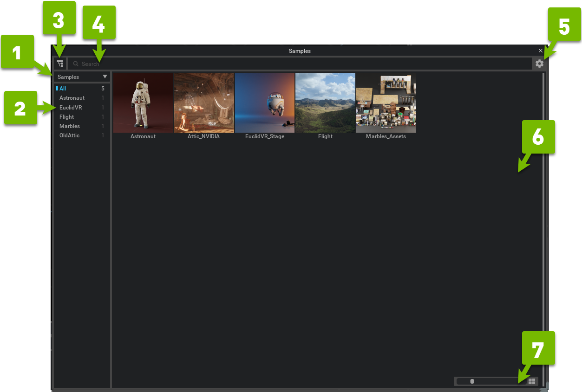This screenshot has height=392, width=582.
Task: Select the Flight category in sidebar
Action: tap(67, 117)
